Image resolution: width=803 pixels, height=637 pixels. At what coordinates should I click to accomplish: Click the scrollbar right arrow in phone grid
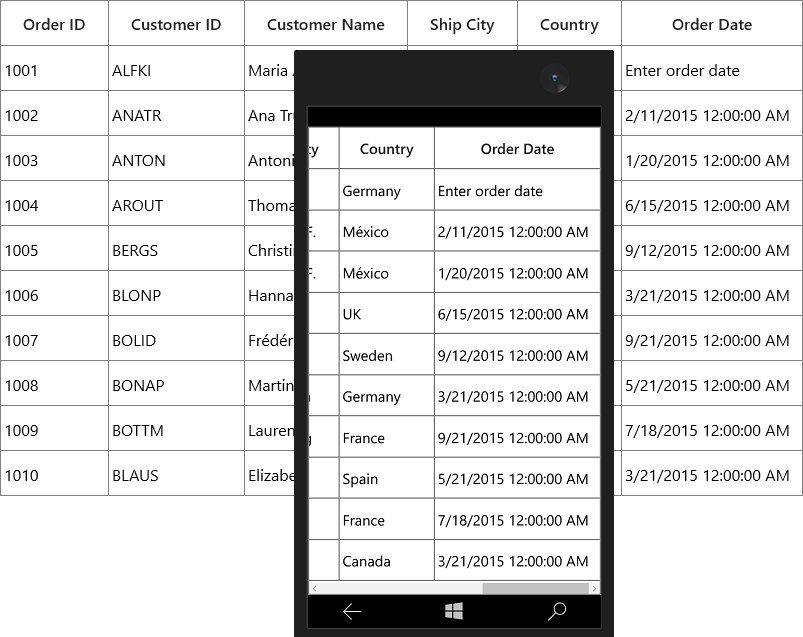(594, 588)
